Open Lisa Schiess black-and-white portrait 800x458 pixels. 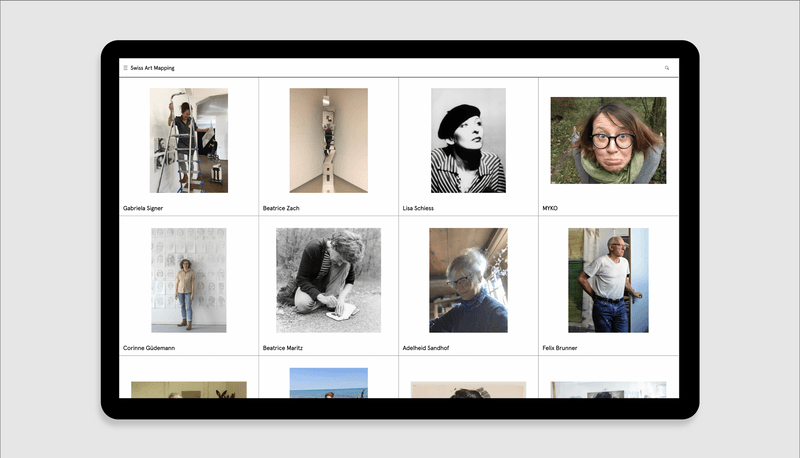tap(468, 140)
